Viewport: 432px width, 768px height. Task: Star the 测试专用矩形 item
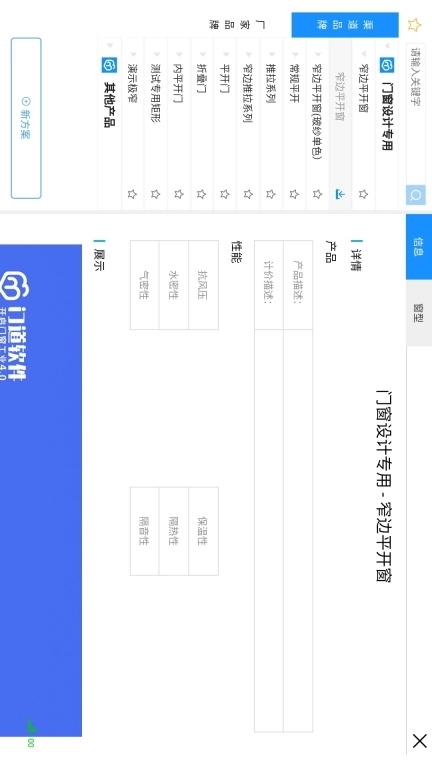point(155,194)
